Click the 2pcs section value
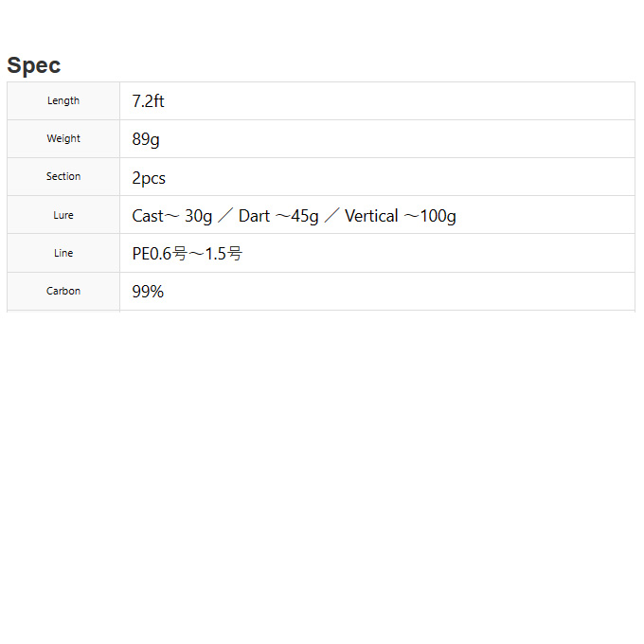 tap(149, 178)
